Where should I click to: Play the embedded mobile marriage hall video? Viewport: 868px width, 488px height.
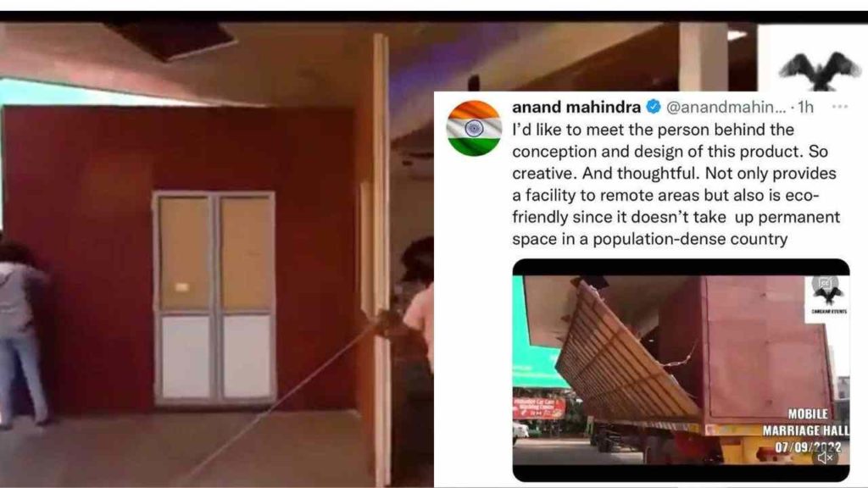(681, 369)
